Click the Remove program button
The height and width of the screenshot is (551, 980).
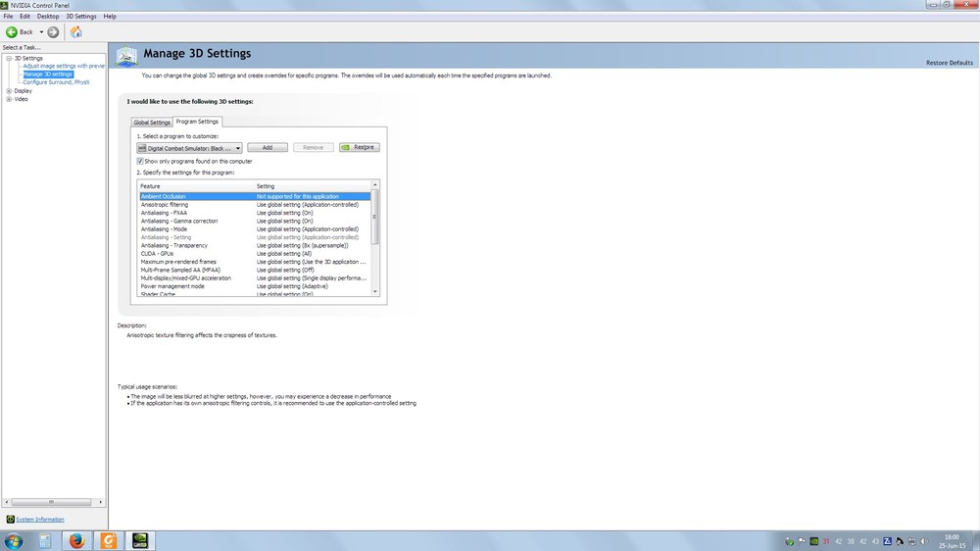click(x=314, y=148)
